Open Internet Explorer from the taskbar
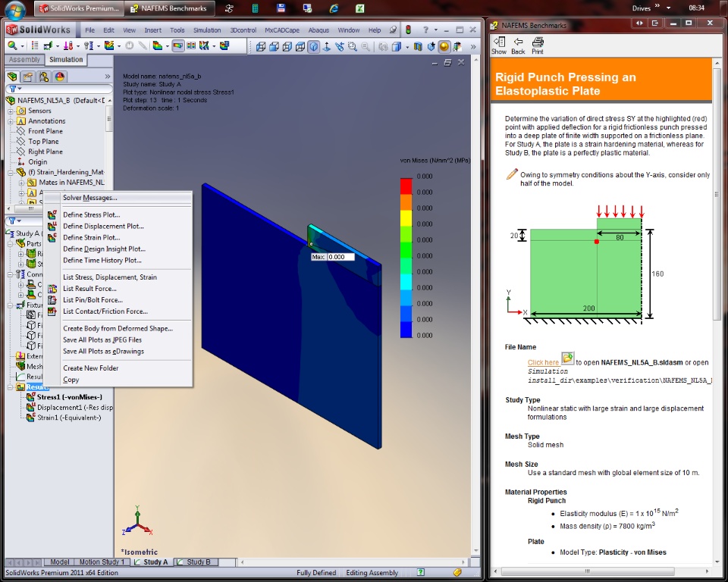728x582 pixels. click(334, 8)
